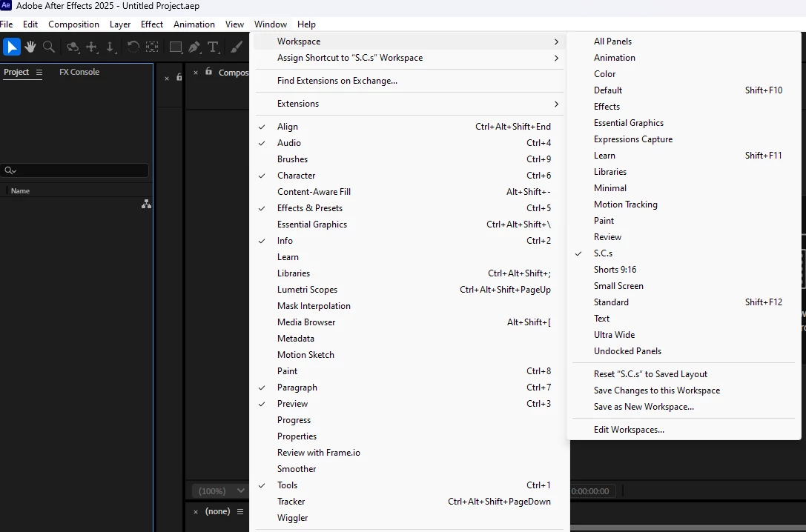The width and height of the screenshot is (806, 532).
Task: Click Find Extensions on Exchange
Action: click(409, 81)
